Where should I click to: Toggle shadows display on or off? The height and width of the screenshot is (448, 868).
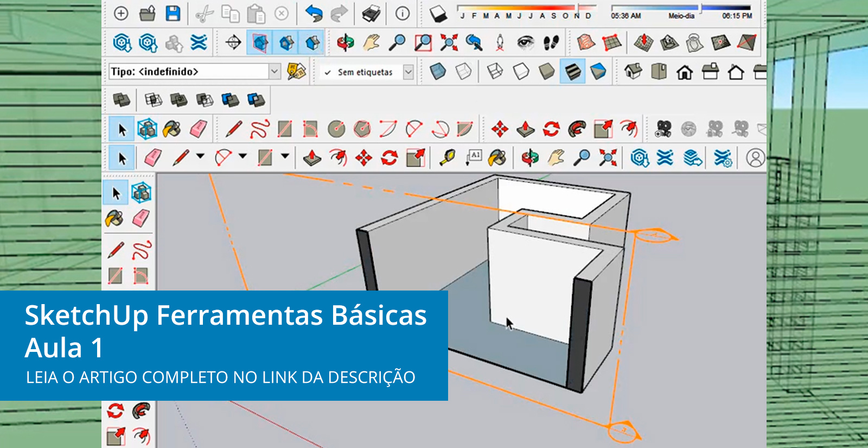438,14
